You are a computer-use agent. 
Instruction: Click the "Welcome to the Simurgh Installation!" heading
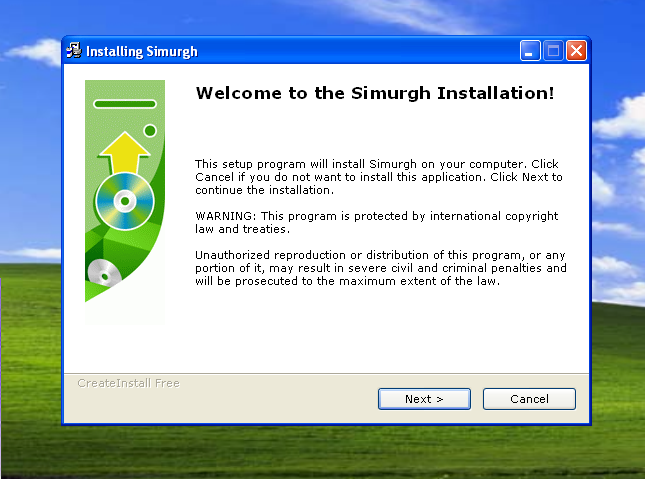(x=374, y=93)
